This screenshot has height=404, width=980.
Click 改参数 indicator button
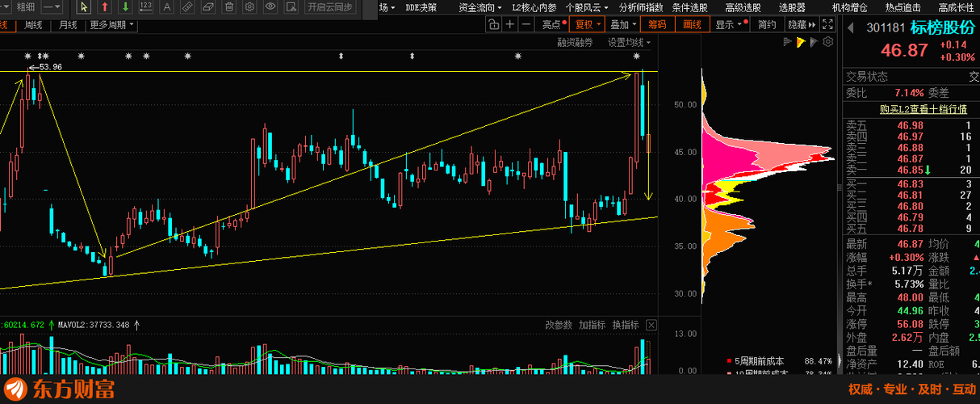(x=558, y=325)
